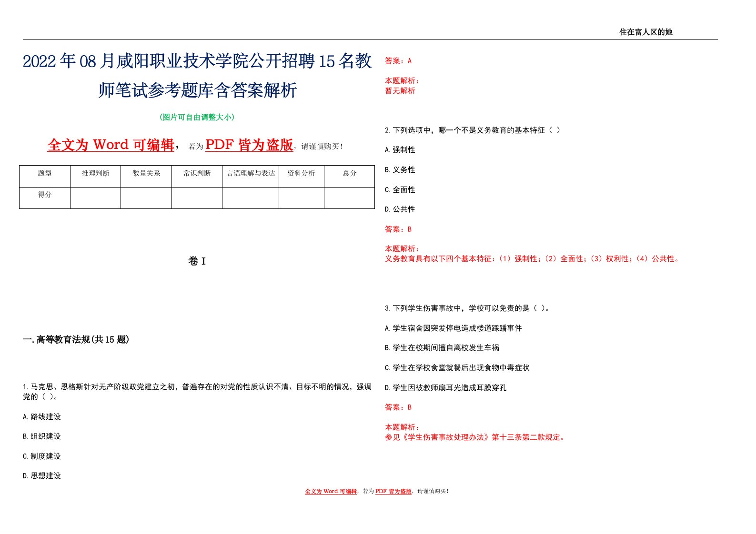Click the underlined 全文为 Word 可编辑 heading
756x534 pixels.
(111, 145)
